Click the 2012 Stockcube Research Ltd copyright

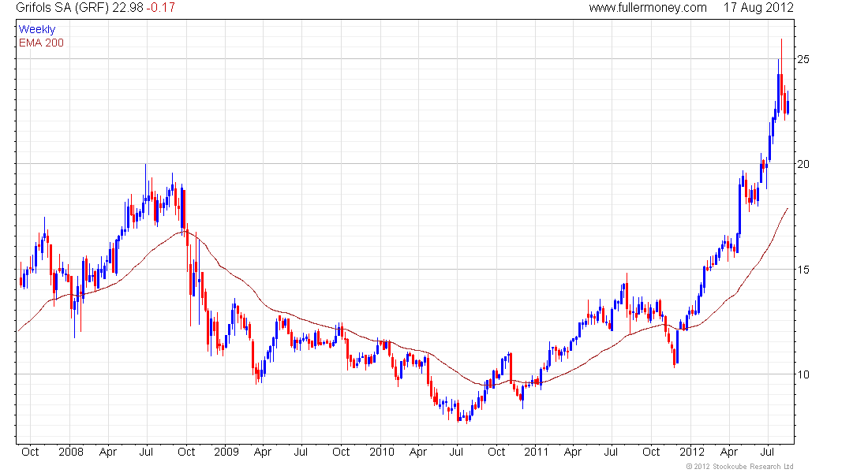click(x=739, y=467)
